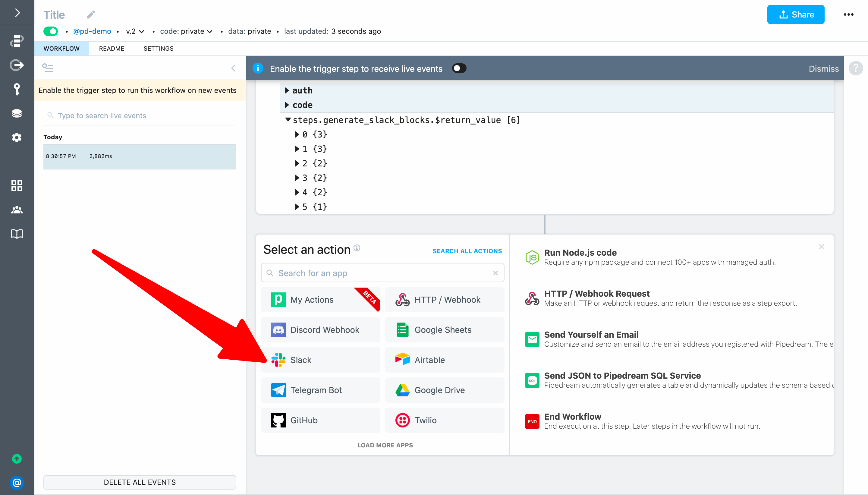The height and width of the screenshot is (495, 868).
Task: Open the gear settings icon in sidebar
Action: click(x=17, y=137)
